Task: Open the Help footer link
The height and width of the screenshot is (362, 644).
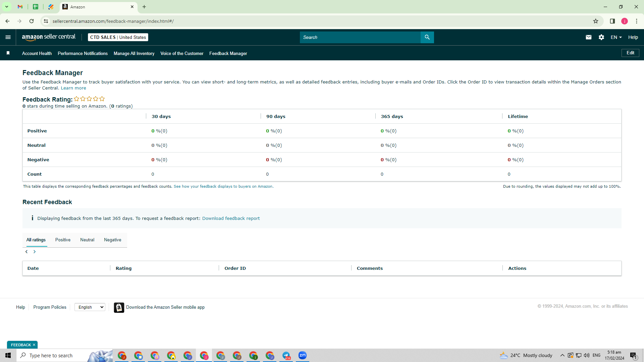Action: coord(20,307)
